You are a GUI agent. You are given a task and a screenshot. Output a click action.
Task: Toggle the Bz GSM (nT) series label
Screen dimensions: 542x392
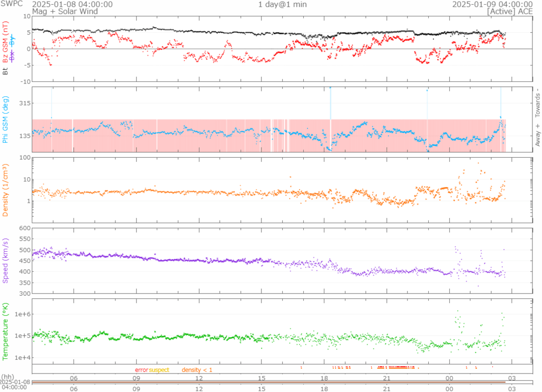(x=5, y=42)
